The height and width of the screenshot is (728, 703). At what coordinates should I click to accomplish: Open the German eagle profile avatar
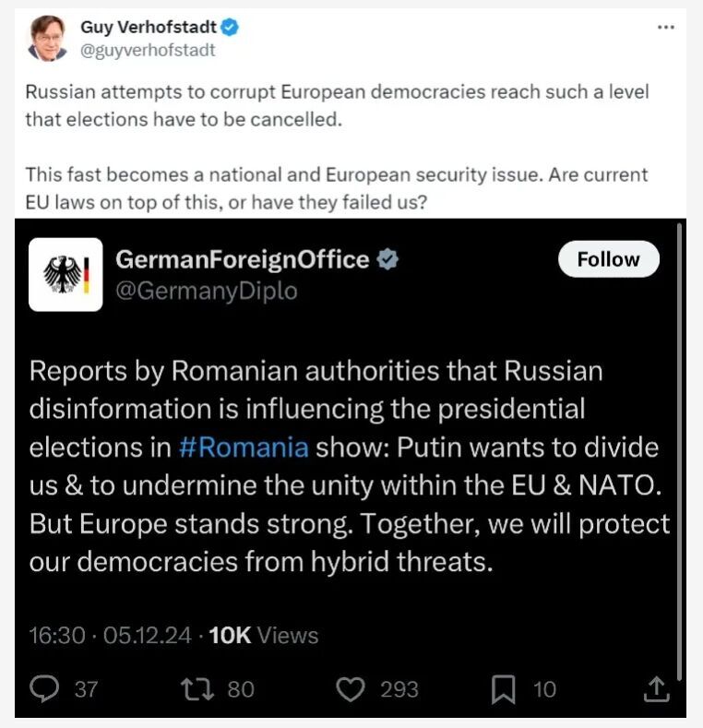click(66, 274)
